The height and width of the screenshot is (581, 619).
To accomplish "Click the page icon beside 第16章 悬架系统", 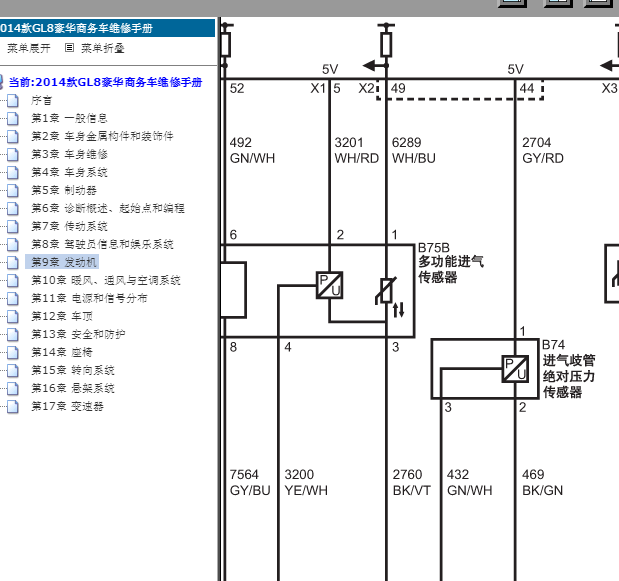I will (x=13, y=388).
